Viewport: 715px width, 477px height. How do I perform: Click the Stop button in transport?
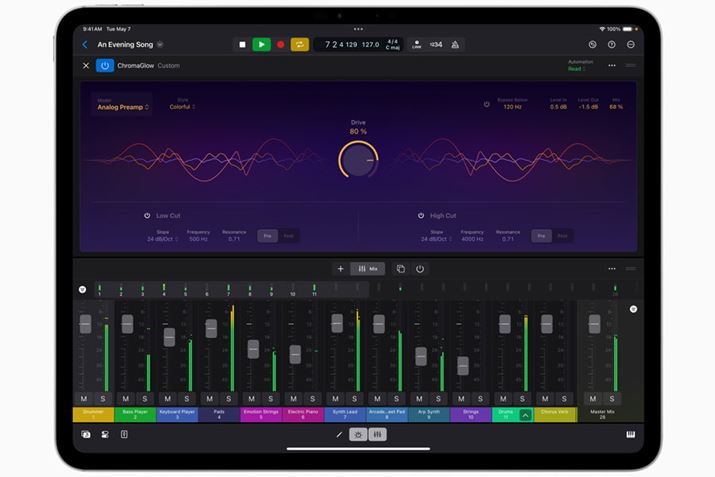242,45
